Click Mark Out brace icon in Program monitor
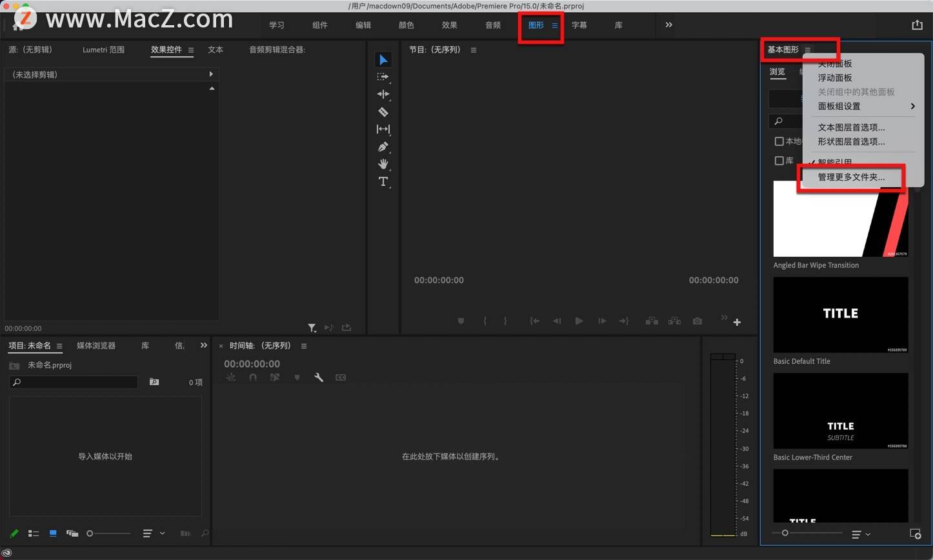The height and width of the screenshot is (560, 933). [x=505, y=321]
